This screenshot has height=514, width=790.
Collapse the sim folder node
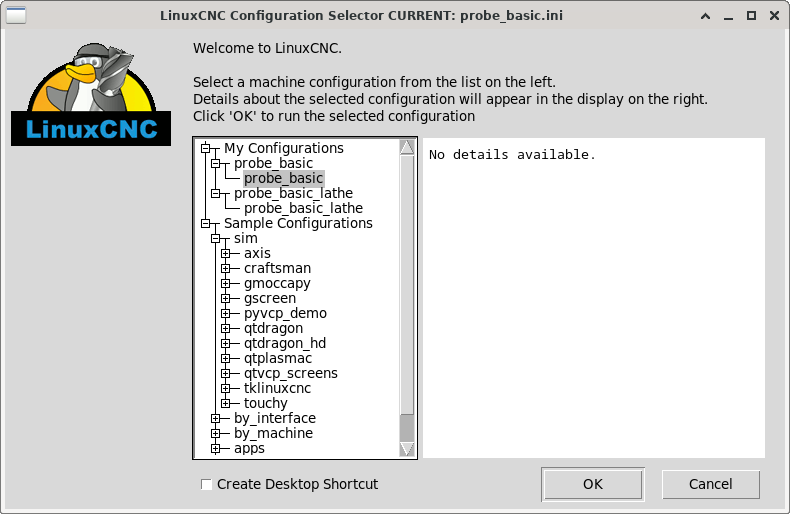click(x=216, y=238)
